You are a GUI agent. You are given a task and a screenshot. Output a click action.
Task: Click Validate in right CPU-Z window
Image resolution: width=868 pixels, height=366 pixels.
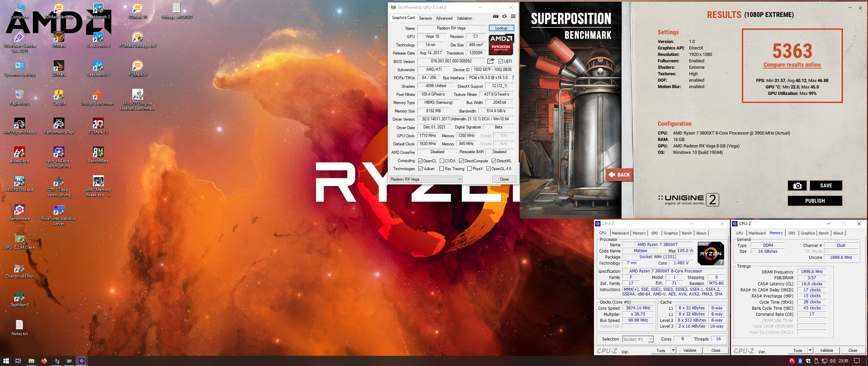point(827,350)
